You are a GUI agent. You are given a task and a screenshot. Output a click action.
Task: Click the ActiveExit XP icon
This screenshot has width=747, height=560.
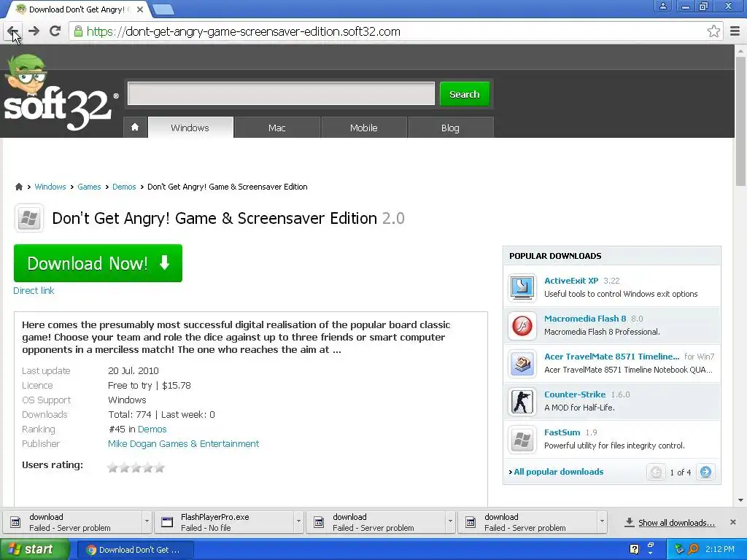coord(522,287)
